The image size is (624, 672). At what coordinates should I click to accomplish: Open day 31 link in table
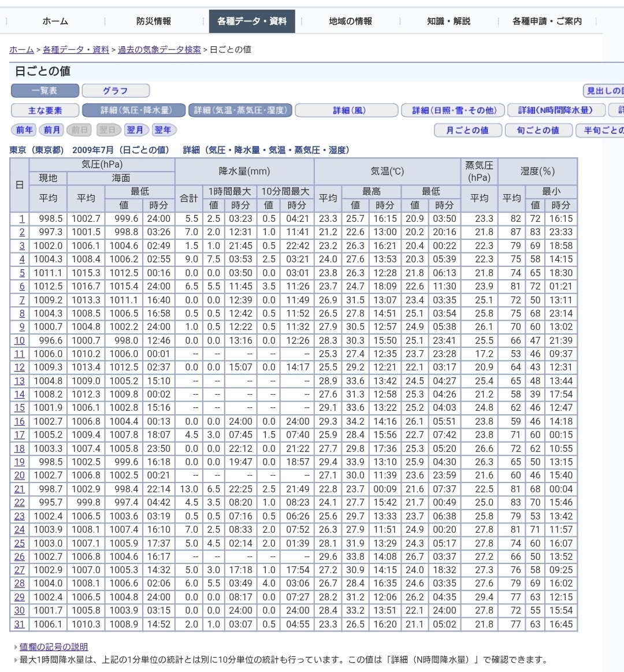click(20, 624)
